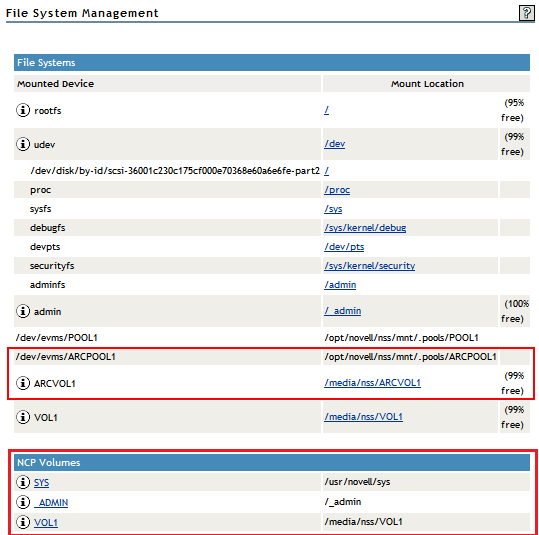539x535 pixels.
Task: Open info icon for _ADMIN NCP volume
Action: tap(23, 502)
